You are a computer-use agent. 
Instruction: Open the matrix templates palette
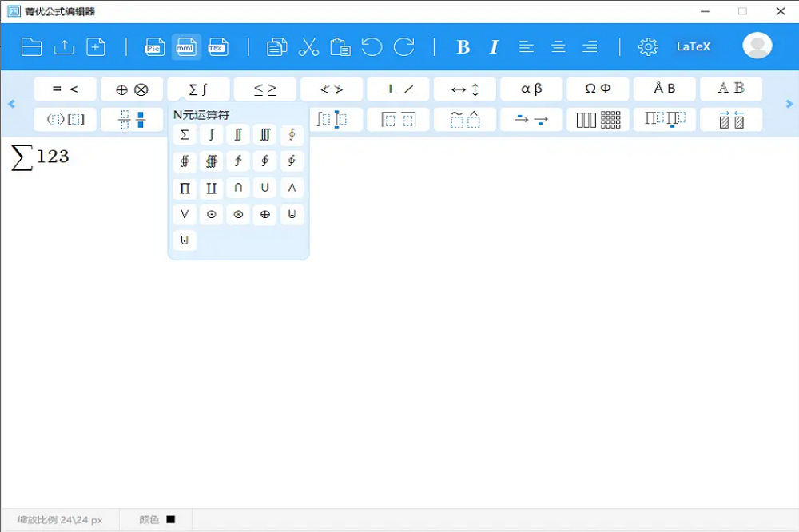click(598, 120)
